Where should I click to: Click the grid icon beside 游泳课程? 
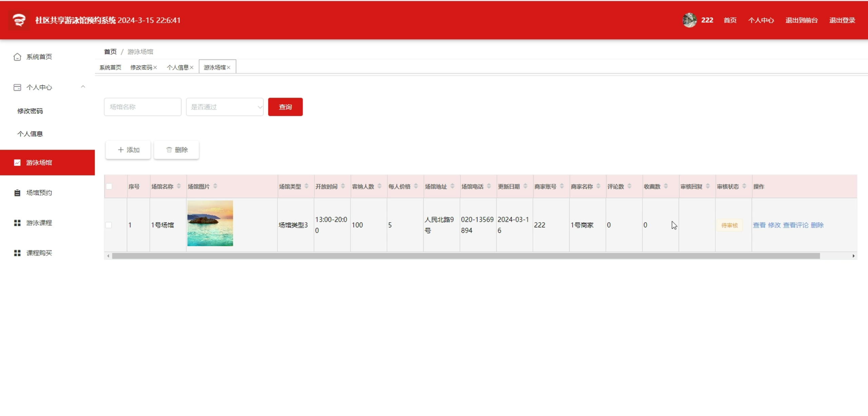click(17, 223)
